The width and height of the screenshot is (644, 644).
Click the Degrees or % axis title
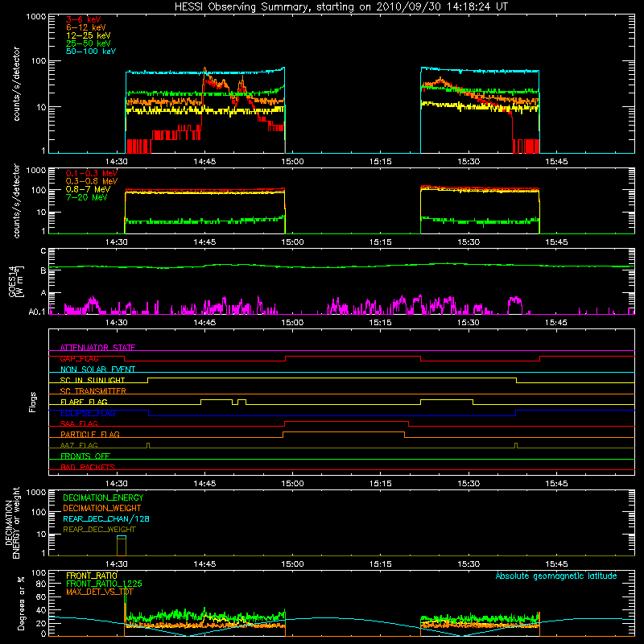[21, 603]
